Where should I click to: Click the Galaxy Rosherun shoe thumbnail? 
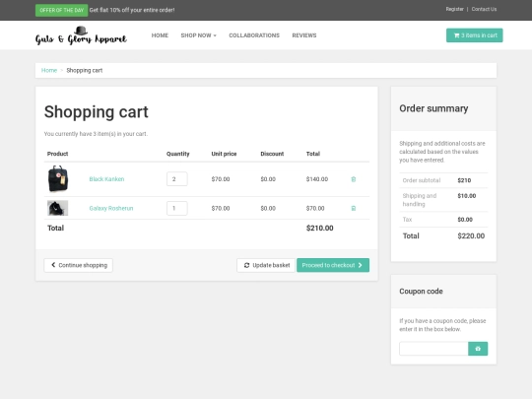(x=57, y=208)
